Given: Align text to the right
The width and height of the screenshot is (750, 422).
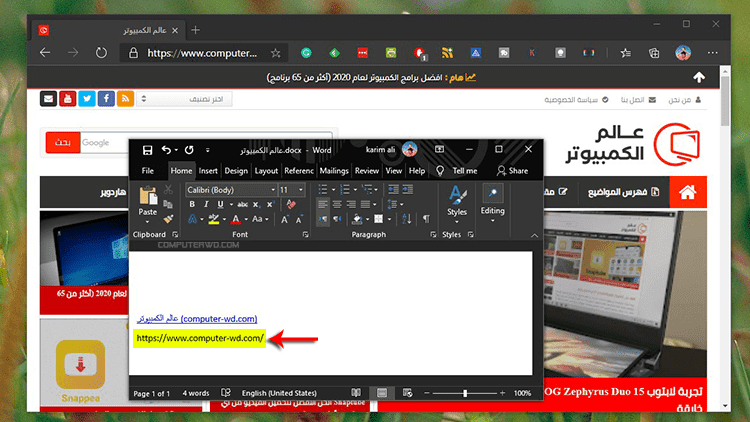Looking at the screenshot, I should (351, 204).
